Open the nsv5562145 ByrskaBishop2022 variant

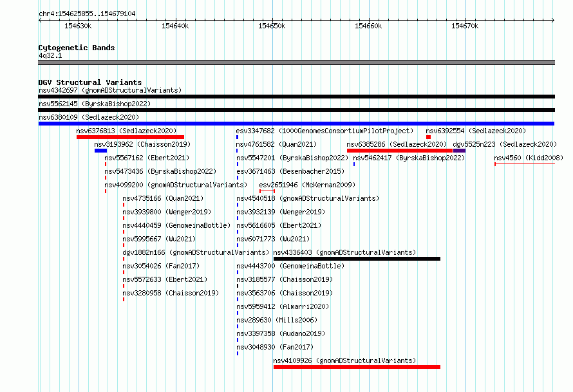pyautogui.click(x=95, y=104)
